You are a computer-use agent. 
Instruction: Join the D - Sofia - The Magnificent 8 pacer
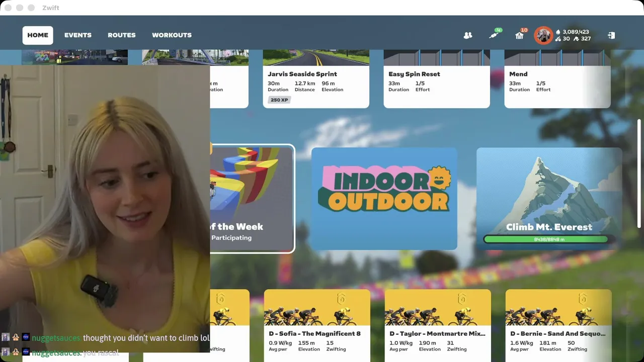317,325
